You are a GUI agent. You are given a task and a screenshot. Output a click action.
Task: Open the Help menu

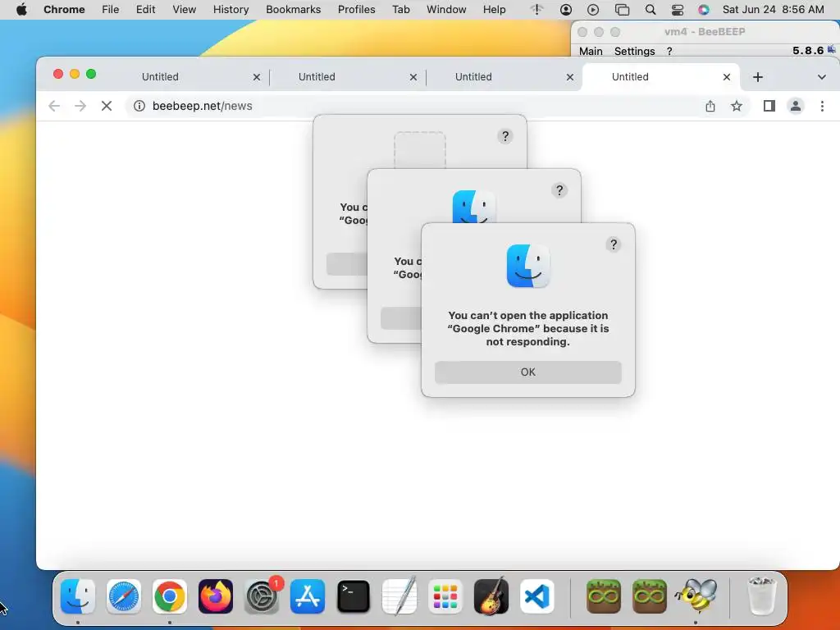click(494, 10)
